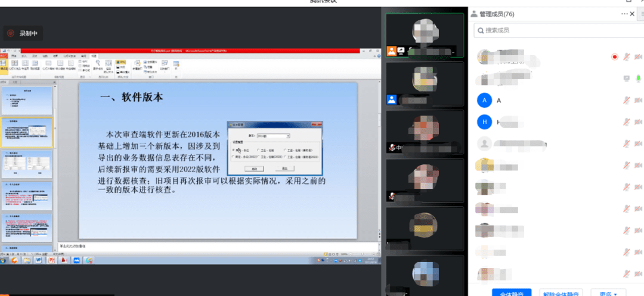This screenshot has width=644, height=296.
Task: Open the File tab in PowerPoint
Action: (4, 56)
